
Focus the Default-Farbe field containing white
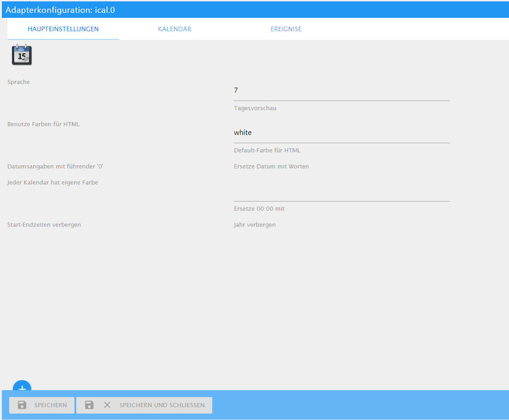(341, 133)
